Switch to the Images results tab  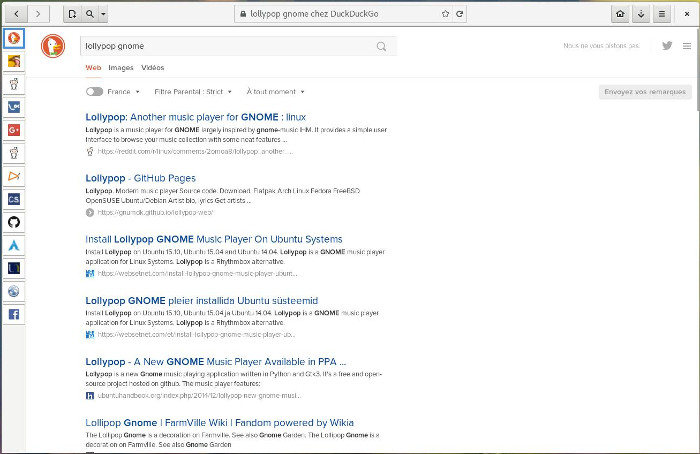(x=120, y=68)
